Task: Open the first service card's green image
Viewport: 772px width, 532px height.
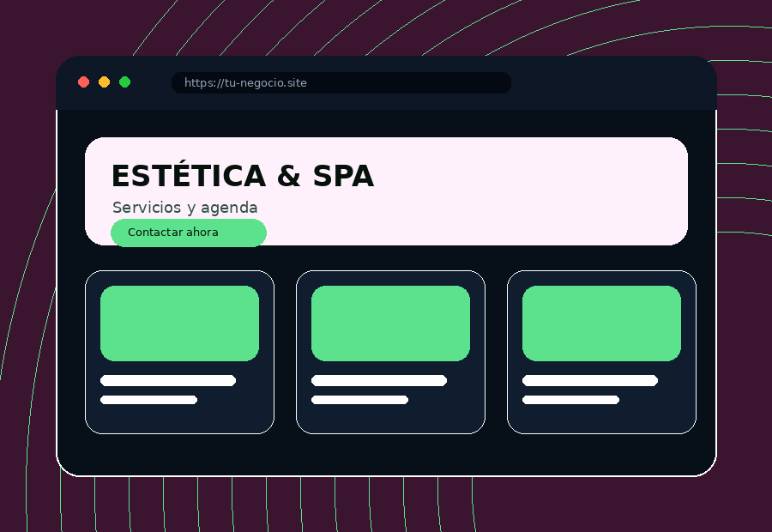Action: [180, 323]
